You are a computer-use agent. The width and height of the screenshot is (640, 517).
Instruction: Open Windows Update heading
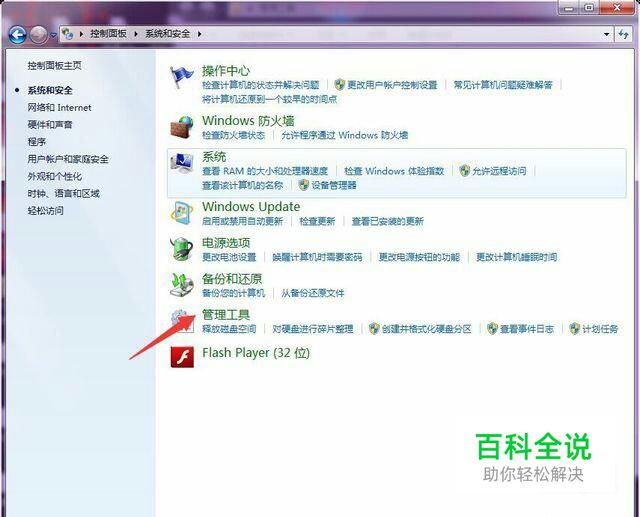pos(251,206)
